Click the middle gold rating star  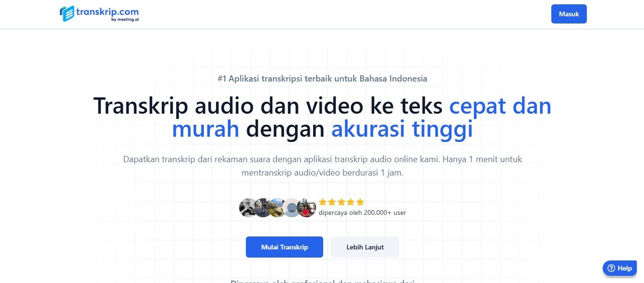coord(341,202)
